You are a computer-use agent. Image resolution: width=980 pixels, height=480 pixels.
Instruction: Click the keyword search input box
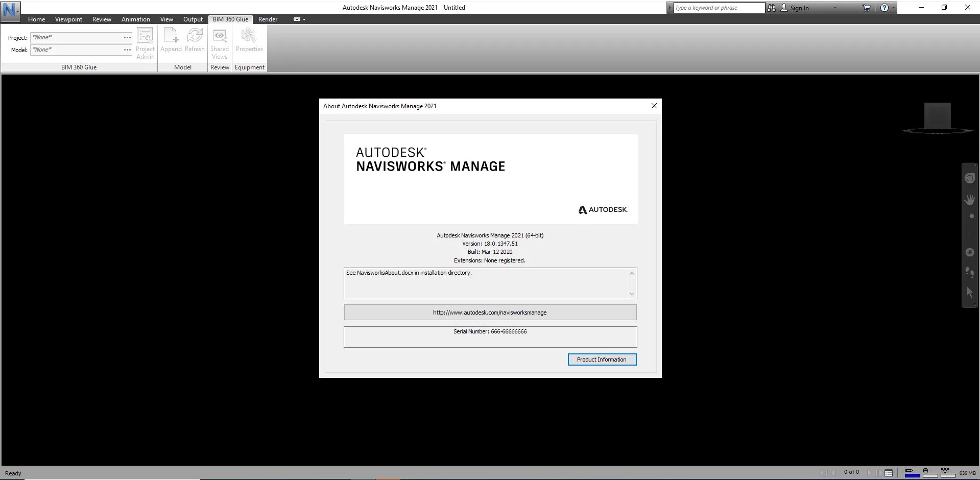coord(719,8)
